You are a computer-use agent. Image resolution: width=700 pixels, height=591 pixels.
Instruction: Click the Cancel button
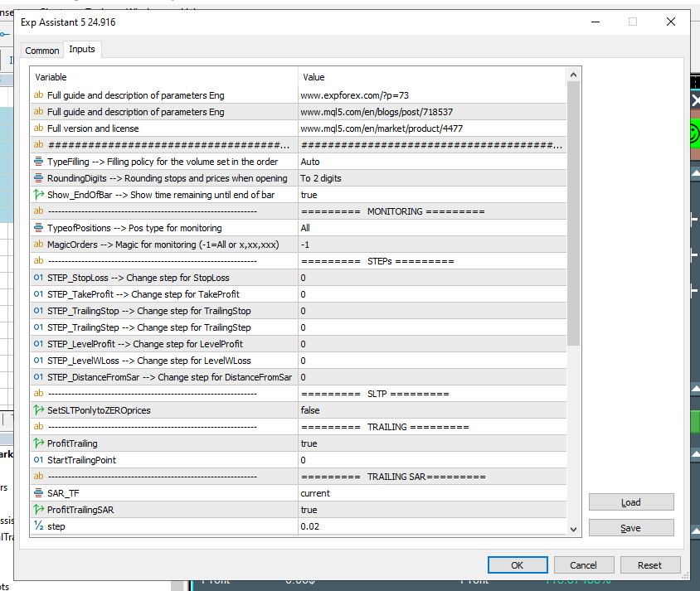coord(584,565)
